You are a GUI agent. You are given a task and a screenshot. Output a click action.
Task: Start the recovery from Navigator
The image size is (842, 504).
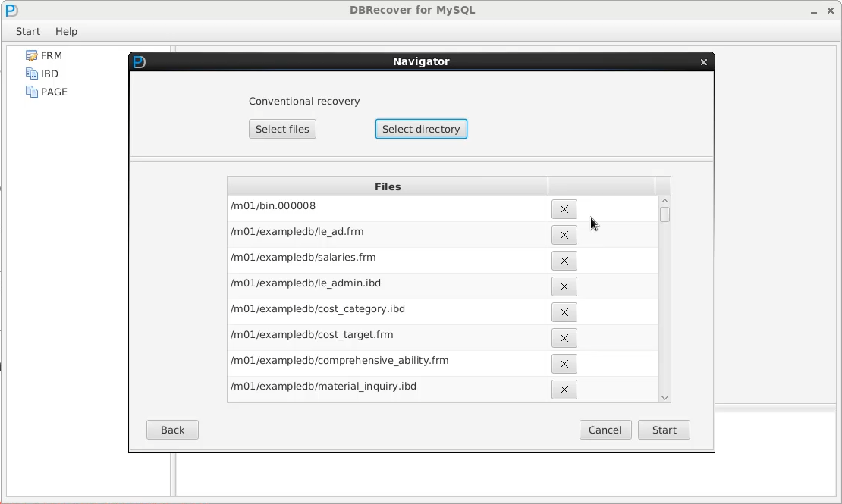664,430
